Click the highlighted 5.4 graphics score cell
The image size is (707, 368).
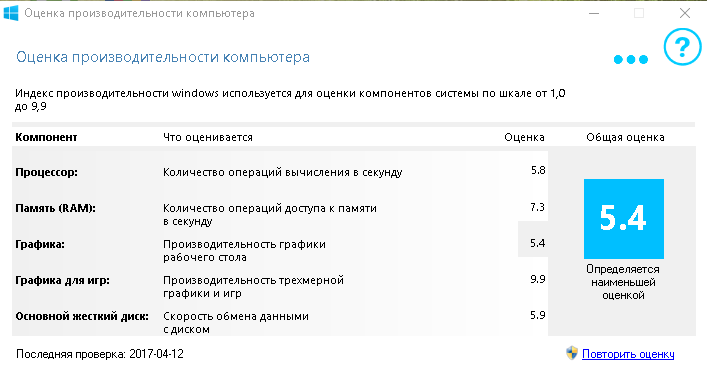tap(533, 239)
